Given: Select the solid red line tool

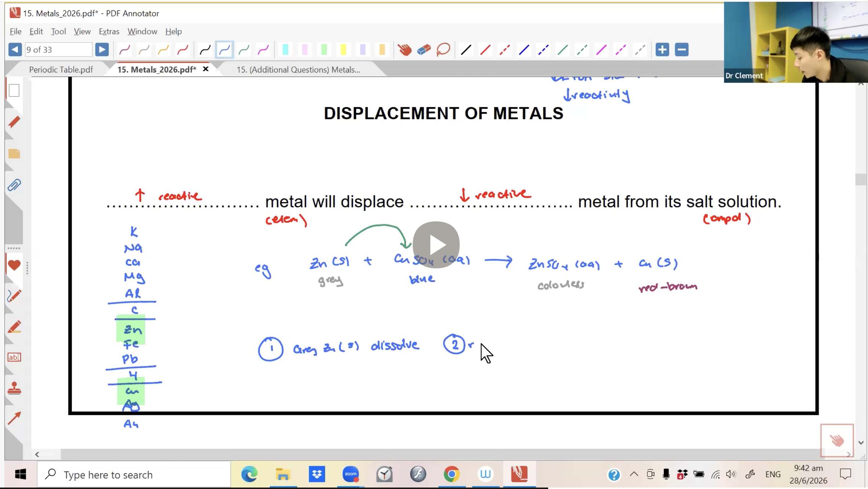Looking at the screenshot, I should pyautogui.click(x=485, y=50).
